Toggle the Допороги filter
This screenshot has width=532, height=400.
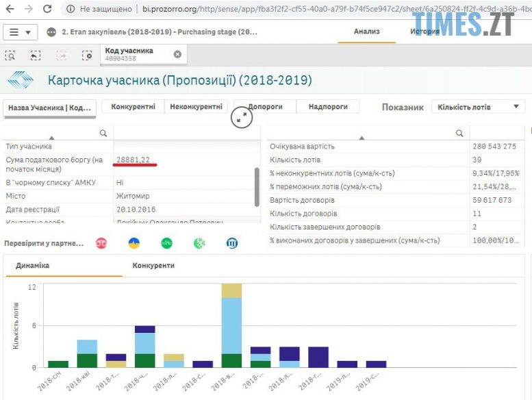265,107
